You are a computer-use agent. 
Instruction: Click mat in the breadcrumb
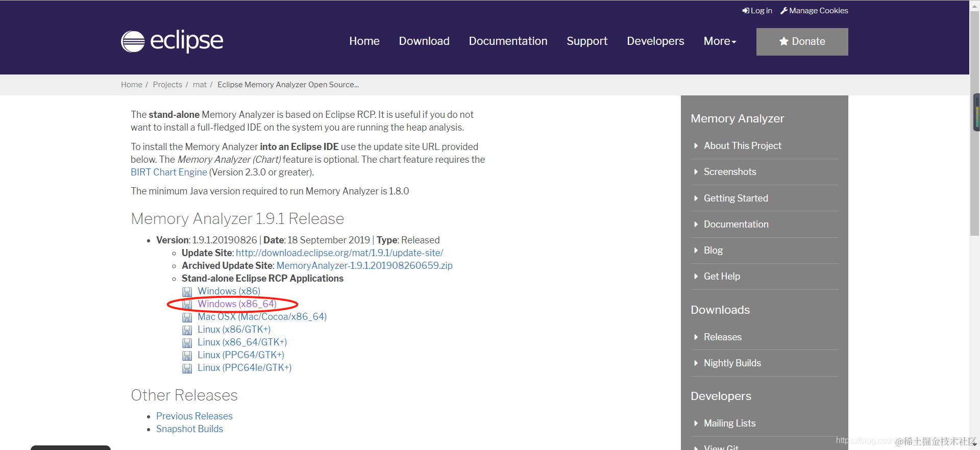point(200,85)
